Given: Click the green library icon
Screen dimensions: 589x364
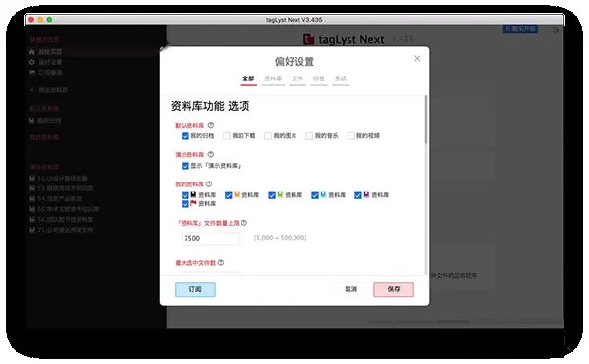Looking at the screenshot, I should [280, 195].
